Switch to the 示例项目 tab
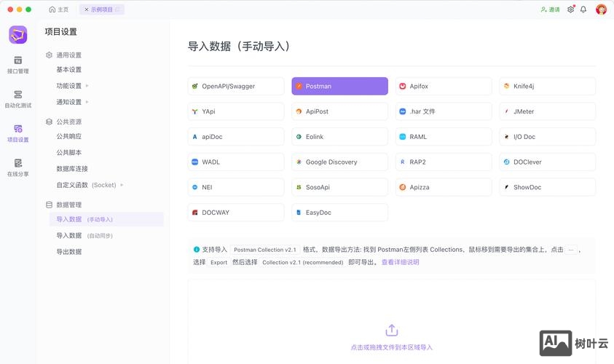The image size is (614, 364). coord(102,9)
